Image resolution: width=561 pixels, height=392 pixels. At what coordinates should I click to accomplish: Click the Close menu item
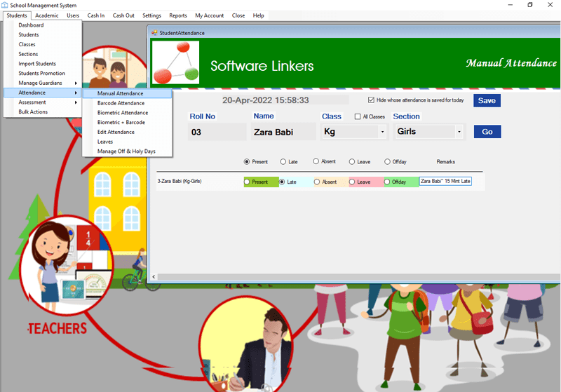[x=238, y=15]
